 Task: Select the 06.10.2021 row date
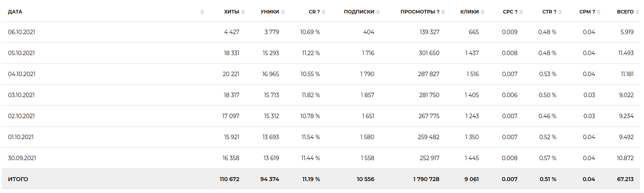point(21,32)
